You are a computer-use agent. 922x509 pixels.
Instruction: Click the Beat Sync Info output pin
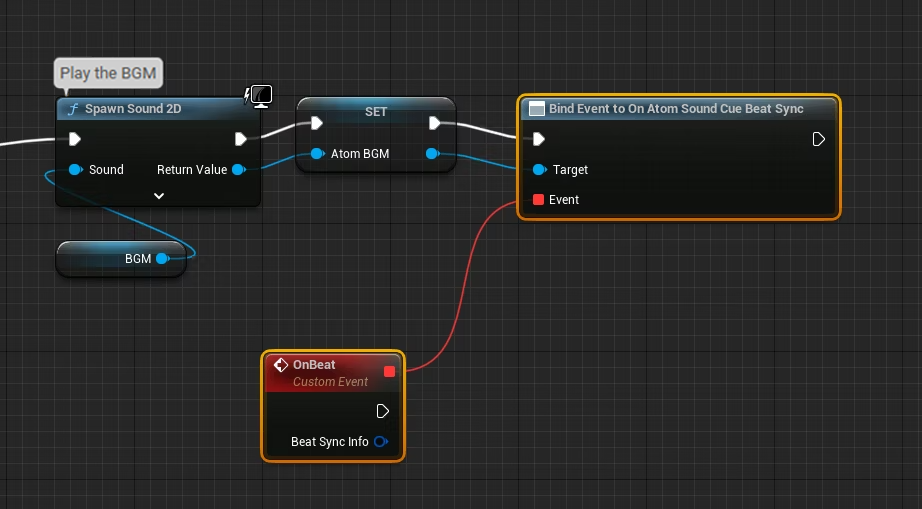380,442
